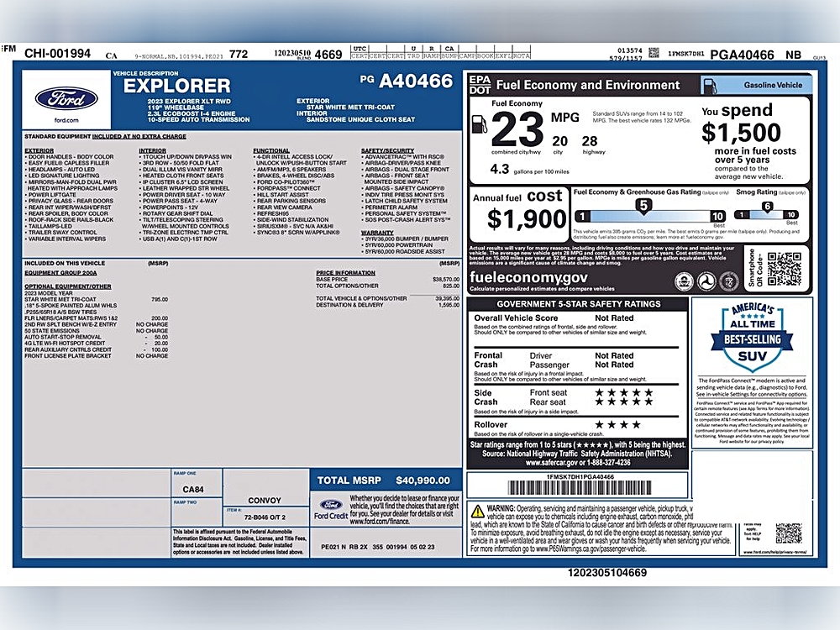Click the Ford oval logo

66,98
